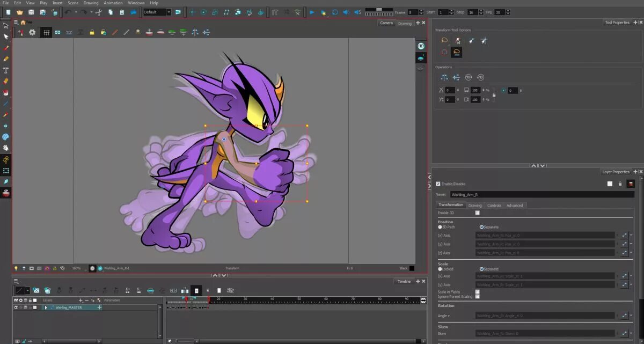This screenshot has height=344, width=644.
Task: Select Locked radio button under Scale
Action: [x=440, y=269]
